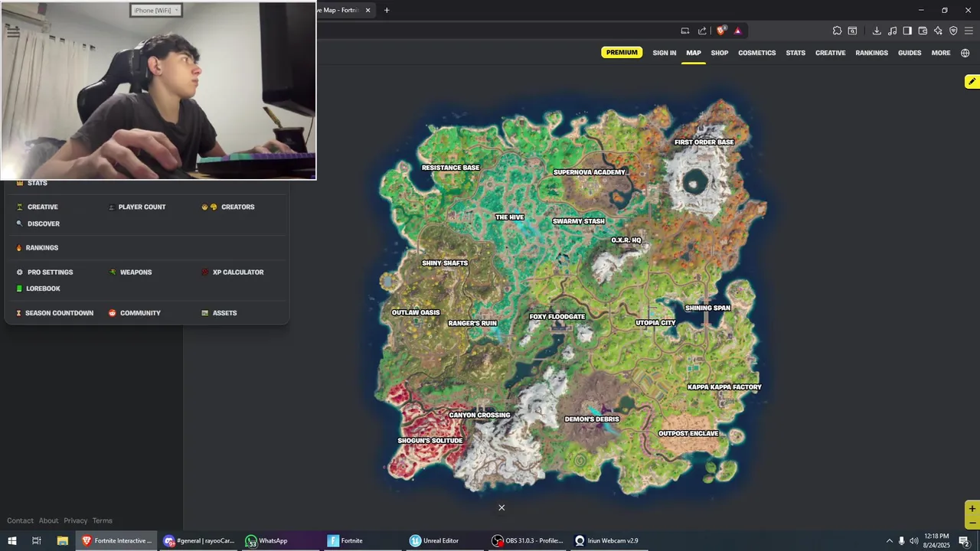Toggle the browser sidebar panel icon
The height and width of the screenshot is (551, 980).
pyautogui.click(x=907, y=31)
